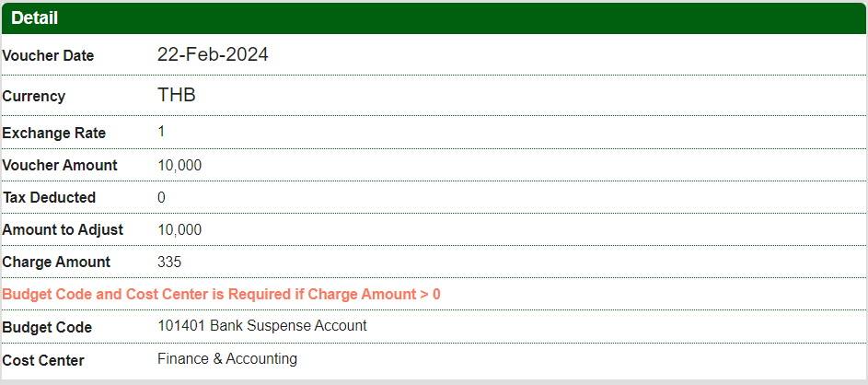The image size is (868, 385).
Task: Click the Voucher Date label
Action: 48,56
